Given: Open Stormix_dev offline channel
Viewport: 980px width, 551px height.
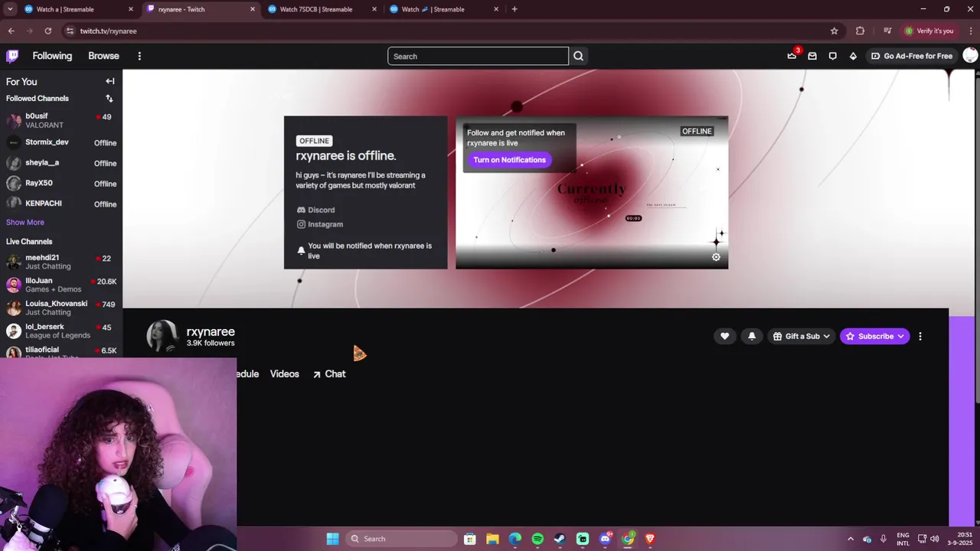Looking at the screenshot, I should click(x=61, y=142).
